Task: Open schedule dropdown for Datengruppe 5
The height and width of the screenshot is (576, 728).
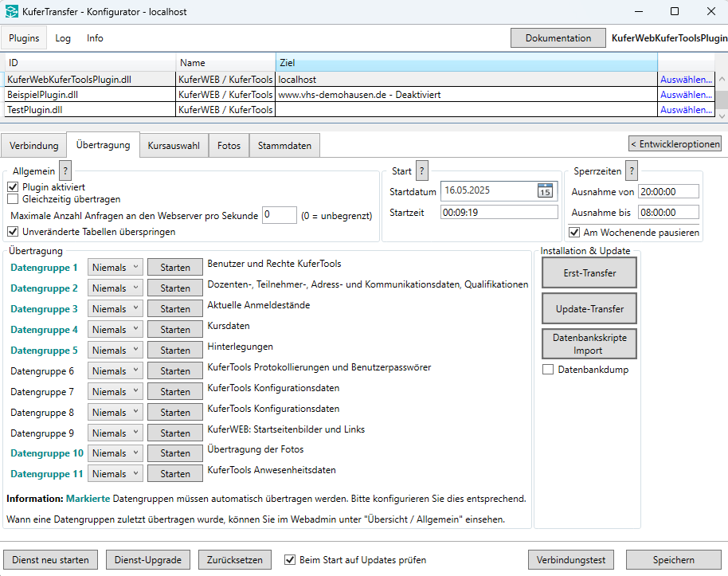Action: pyautogui.click(x=115, y=351)
